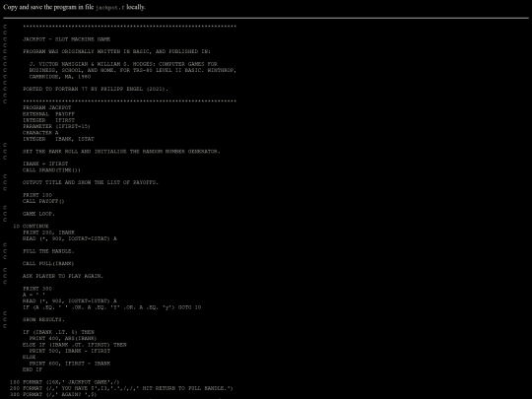Click the '100 FORMAT' JACKPOT GAME line
Image resolution: width=532 pixels, height=399 pixels.
click(65, 382)
